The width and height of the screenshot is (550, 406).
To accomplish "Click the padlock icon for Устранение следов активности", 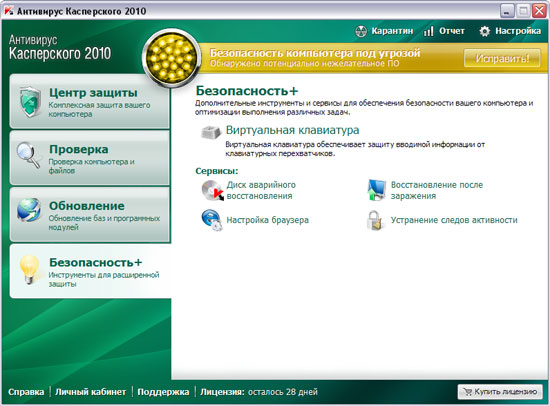I will point(376,220).
